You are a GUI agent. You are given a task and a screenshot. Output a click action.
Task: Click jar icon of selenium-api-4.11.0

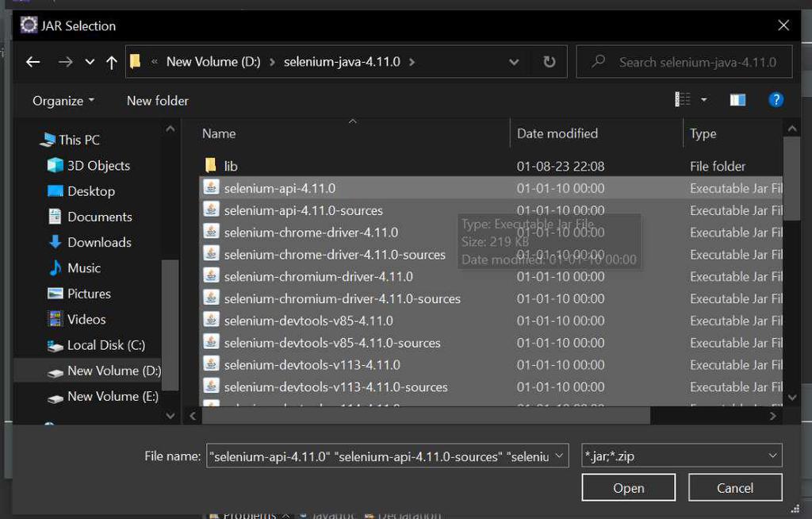click(211, 187)
